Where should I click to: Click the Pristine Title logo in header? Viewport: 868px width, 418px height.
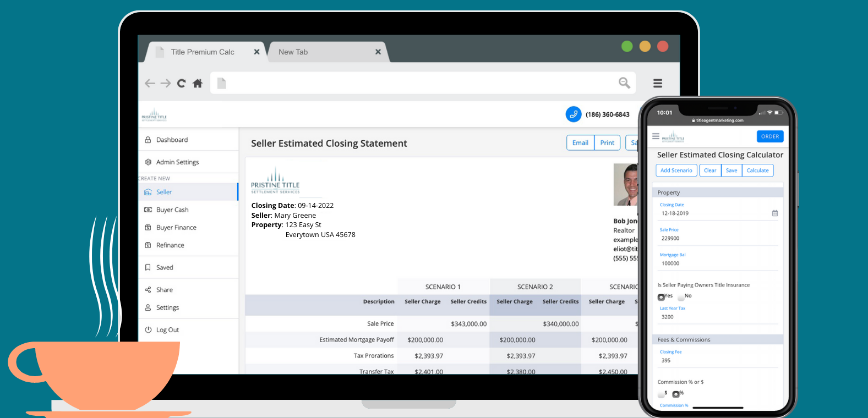[x=154, y=114]
